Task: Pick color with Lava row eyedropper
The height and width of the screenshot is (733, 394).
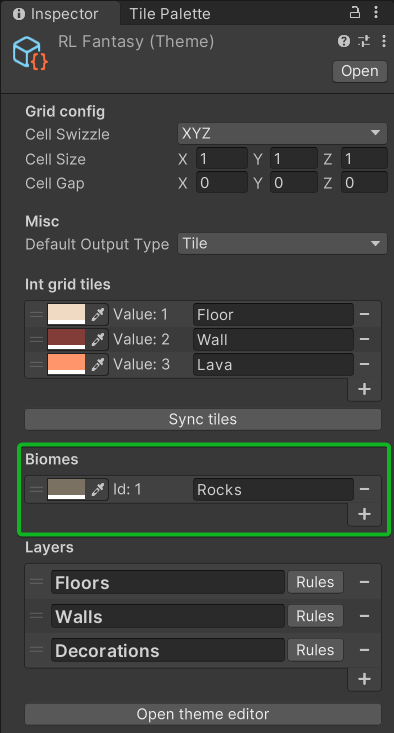Action: click(x=97, y=364)
